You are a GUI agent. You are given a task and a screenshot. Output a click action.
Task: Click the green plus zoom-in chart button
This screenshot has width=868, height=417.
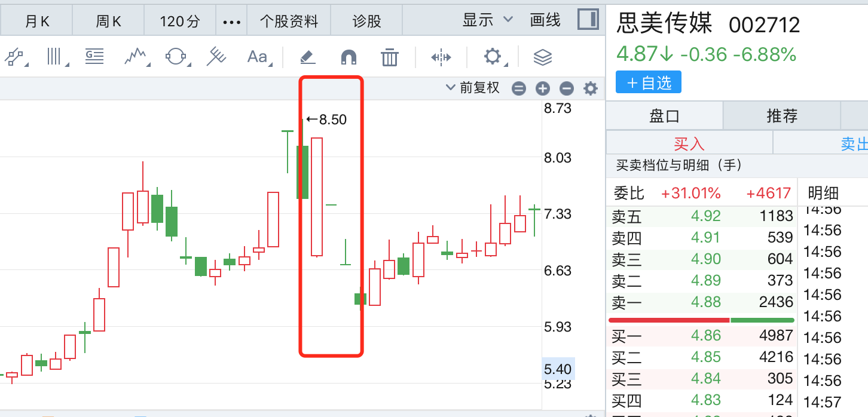pos(542,89)
